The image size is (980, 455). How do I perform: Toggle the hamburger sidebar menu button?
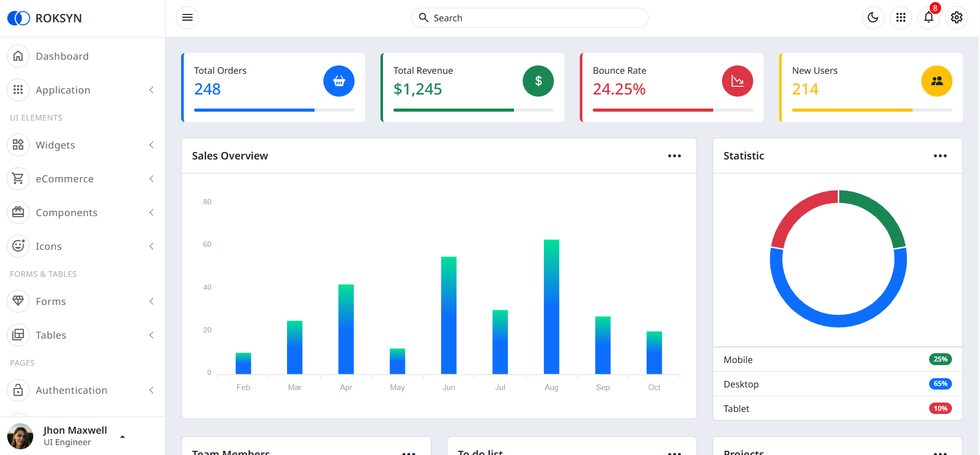[x=187, y=18]
